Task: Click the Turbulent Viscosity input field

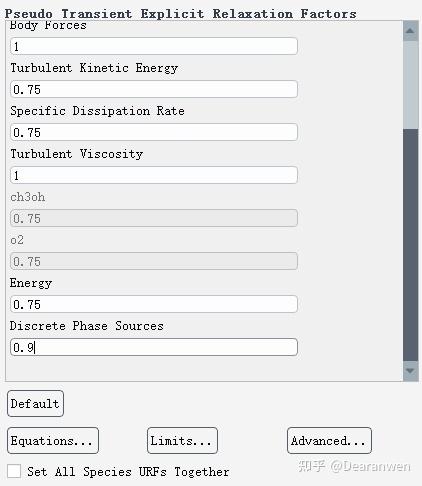Action: pos(154,175)
